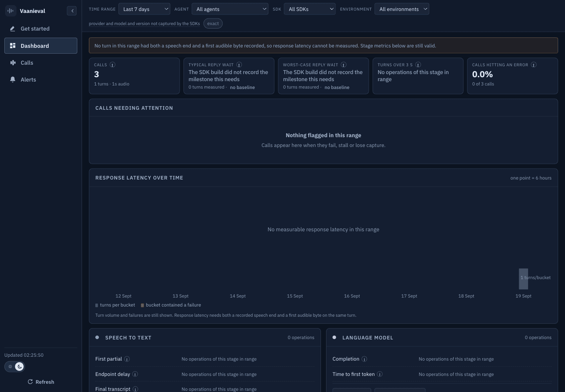Show info for Final transcript metric
The image size is (565, 392).
135,389
